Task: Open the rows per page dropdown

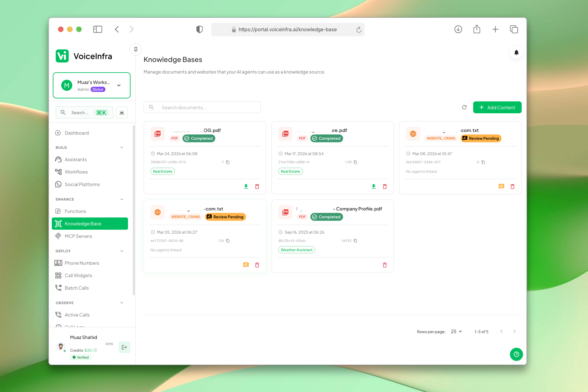Action: (456, 332)
